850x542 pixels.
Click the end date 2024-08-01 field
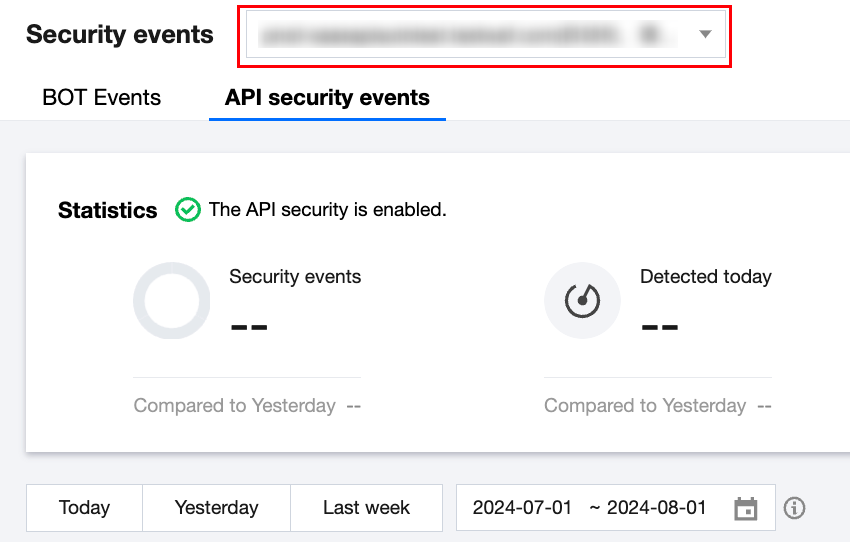[x=657, y=508]
